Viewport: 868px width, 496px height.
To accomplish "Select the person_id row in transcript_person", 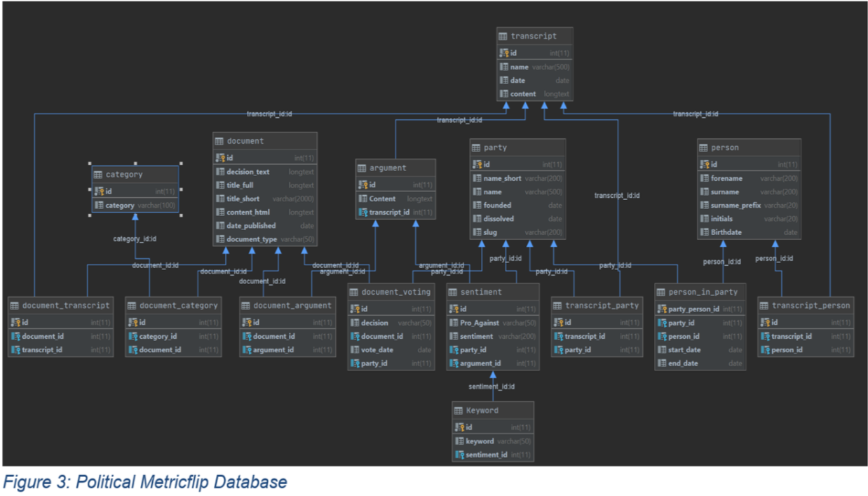I will click(806, 350).
